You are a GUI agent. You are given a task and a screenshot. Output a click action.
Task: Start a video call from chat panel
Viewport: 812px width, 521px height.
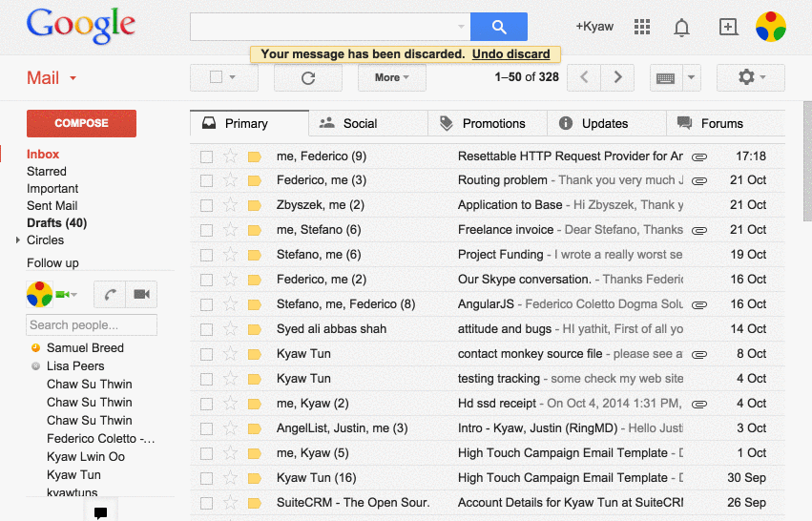[x=141, y=294]
